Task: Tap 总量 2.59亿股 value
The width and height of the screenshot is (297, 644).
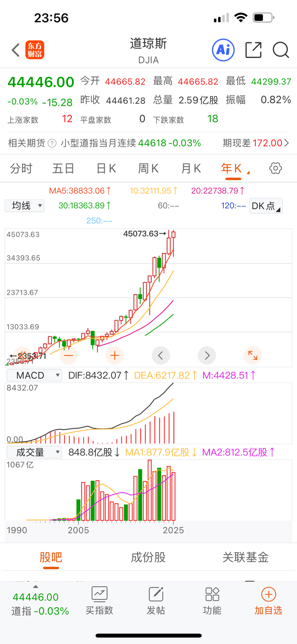Action: tap(198, 100)
